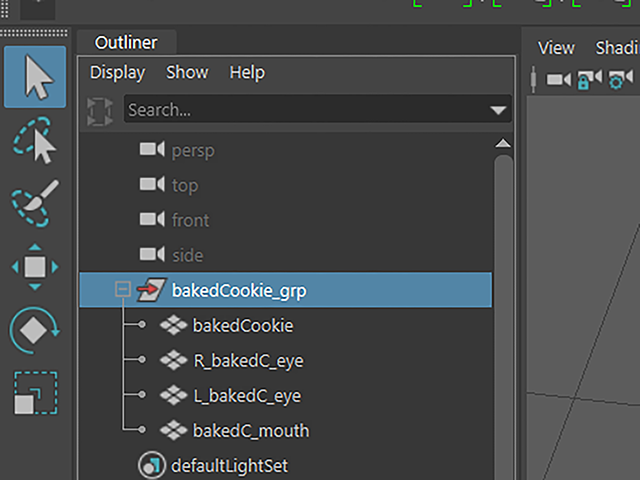The image size is (640, 480).
Task: Select the Scale tool
Action: point(36,393)
